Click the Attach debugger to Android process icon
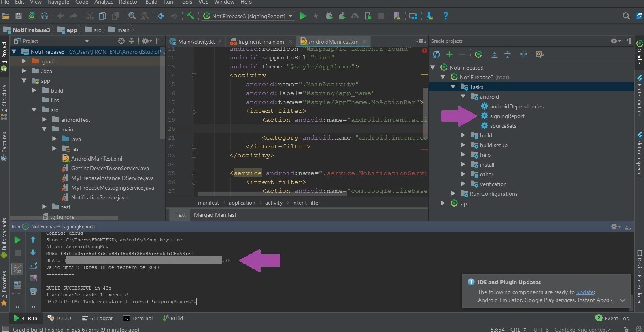644x332 pixels. 368,16
